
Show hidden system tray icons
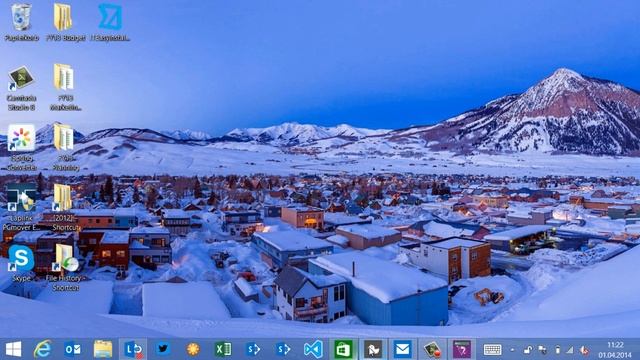click(512, 350)
